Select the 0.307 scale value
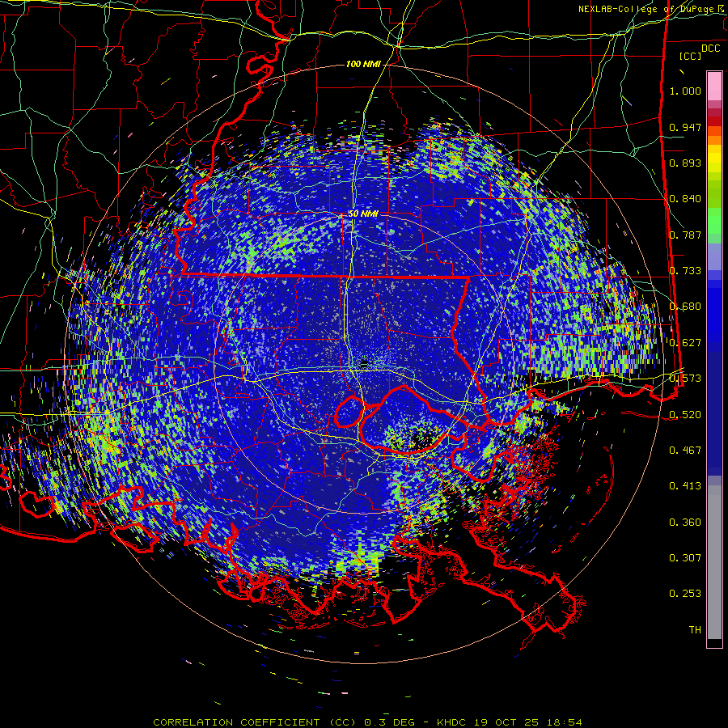728x728 pixels. tap(685, 558)
